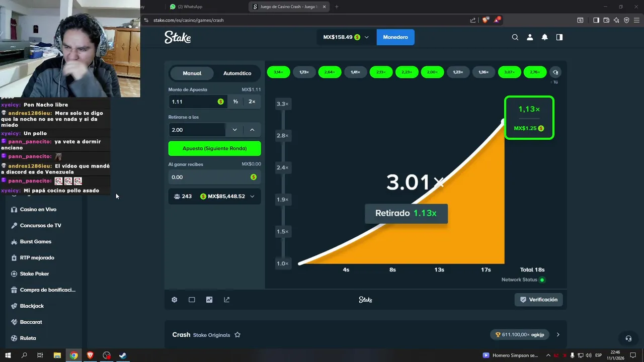This screenshot has width=644, height=362.
Task: Open the balance currency dropdown
Action: (x=346, y=37)
